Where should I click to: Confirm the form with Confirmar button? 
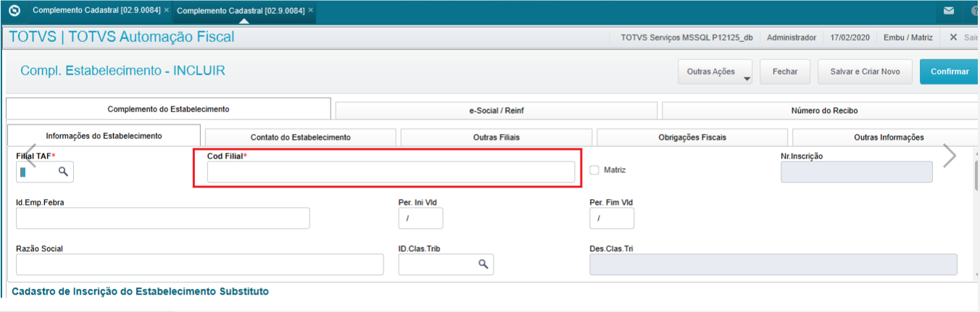[x=950, y=72]
